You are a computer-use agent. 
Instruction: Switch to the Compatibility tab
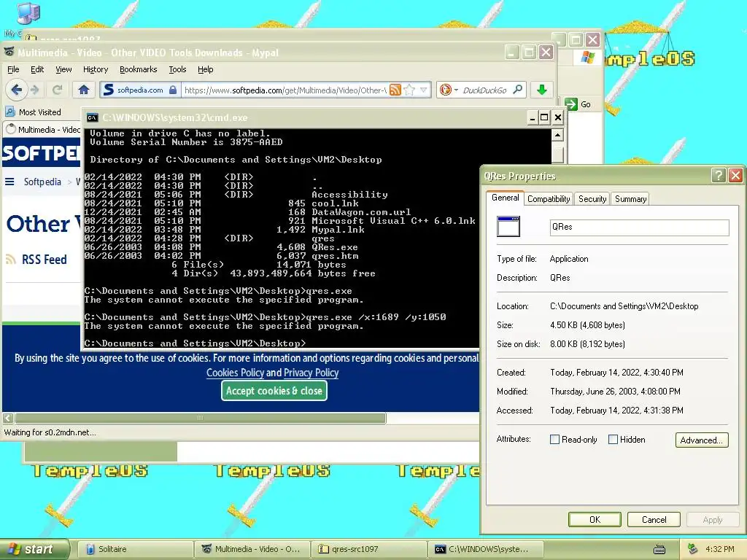(x=549, y=199)
